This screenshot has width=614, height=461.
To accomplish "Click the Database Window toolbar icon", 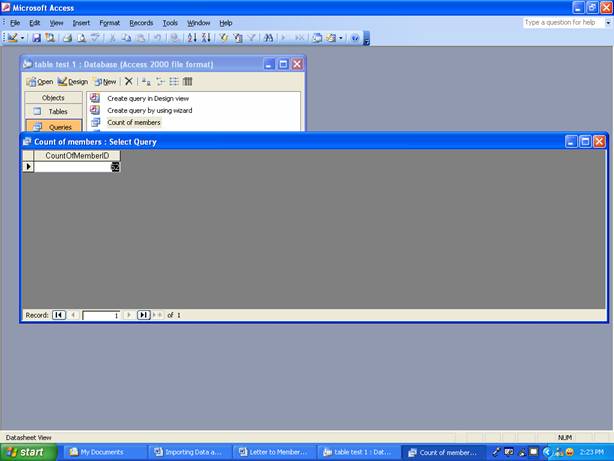I will click(317, 38).
